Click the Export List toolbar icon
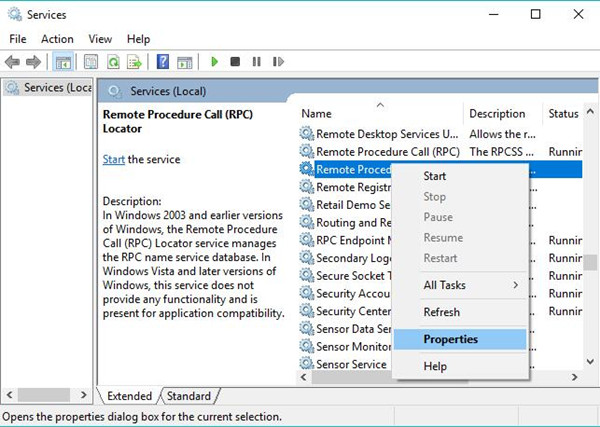Viewport: 600px width, 427px height. click(x=134, y=62)
